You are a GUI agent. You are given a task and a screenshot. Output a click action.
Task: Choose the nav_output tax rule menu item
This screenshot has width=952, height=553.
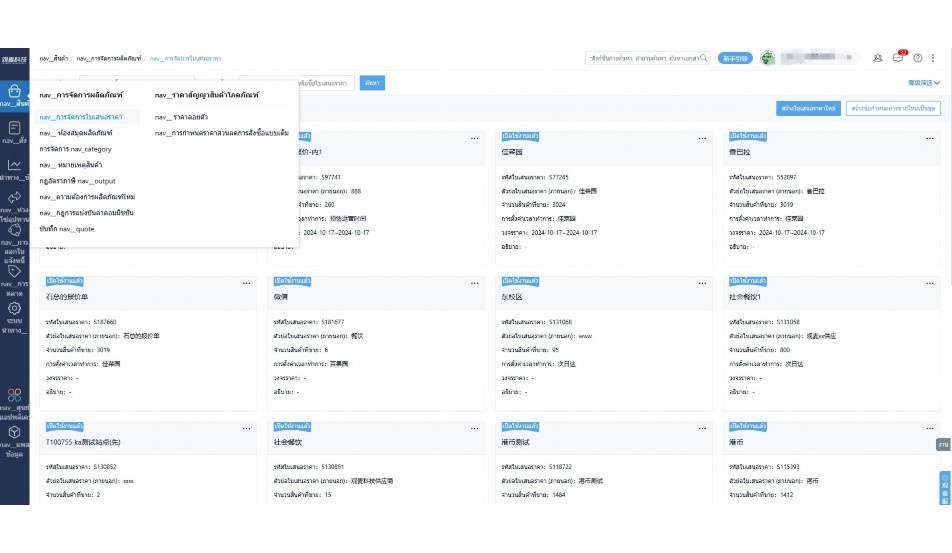coord(77,181)
